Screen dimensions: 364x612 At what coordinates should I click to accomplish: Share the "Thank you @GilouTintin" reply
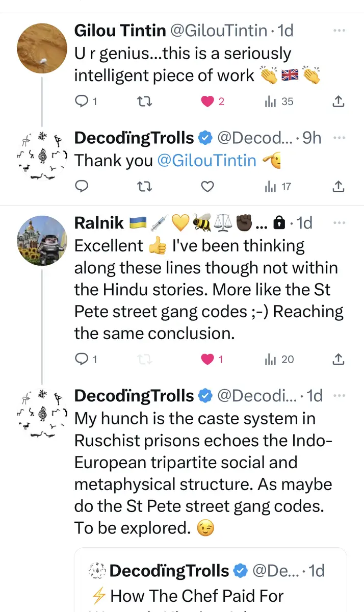tap(337, 187)
